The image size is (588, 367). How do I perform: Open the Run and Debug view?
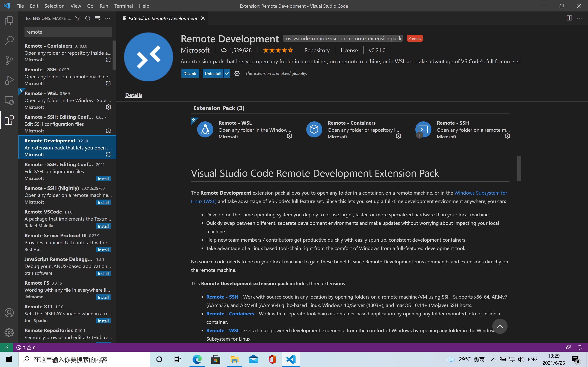(9, 80)
